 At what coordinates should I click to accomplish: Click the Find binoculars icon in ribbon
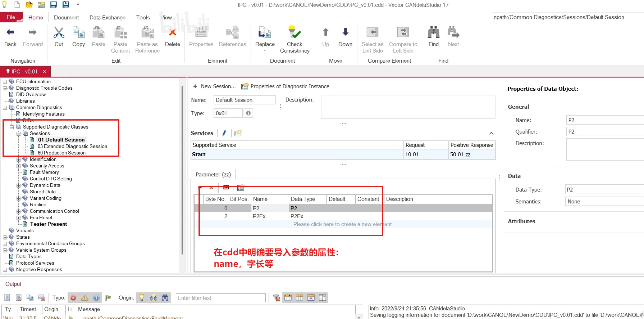click(x=434, y=37)
